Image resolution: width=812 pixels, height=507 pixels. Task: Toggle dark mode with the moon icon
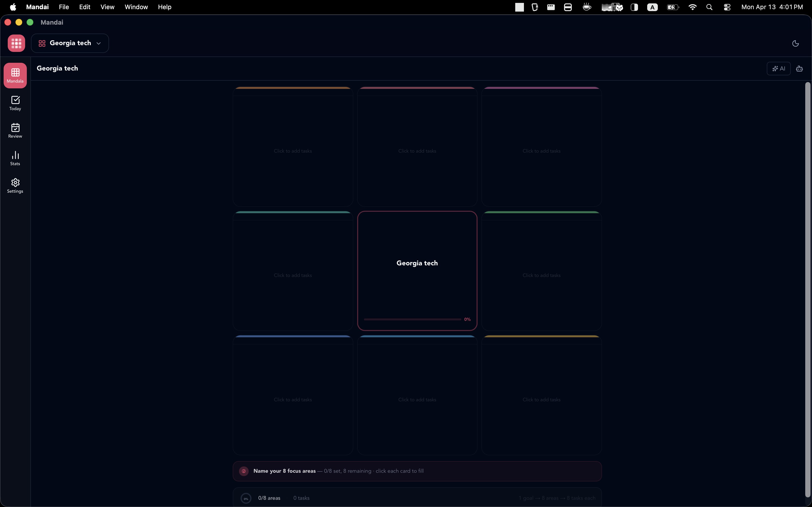click(x=795, y=43)
